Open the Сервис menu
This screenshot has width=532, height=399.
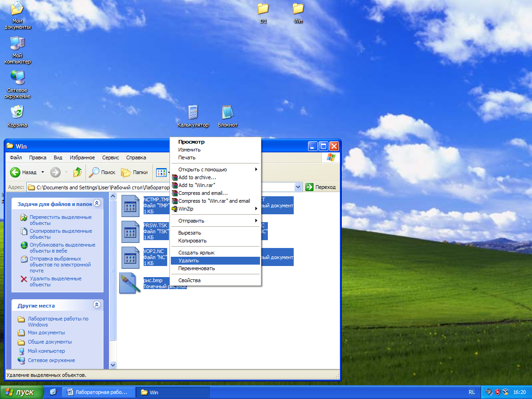tap(111, 157)
